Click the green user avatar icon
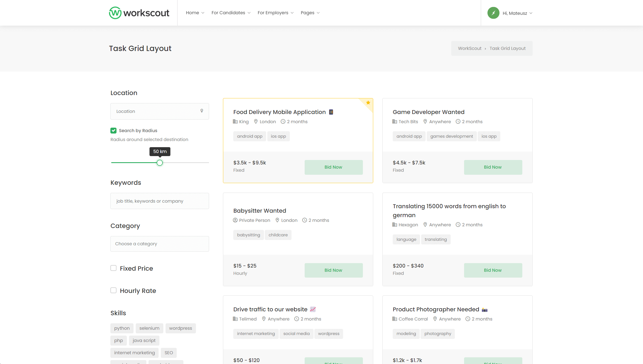The width and height of the screenshot is (643, 364). (x=493, y=13)
